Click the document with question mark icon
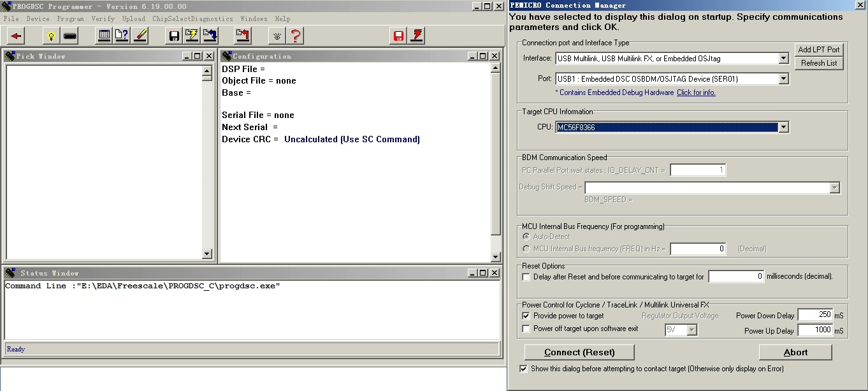 [x=122, y=36]
